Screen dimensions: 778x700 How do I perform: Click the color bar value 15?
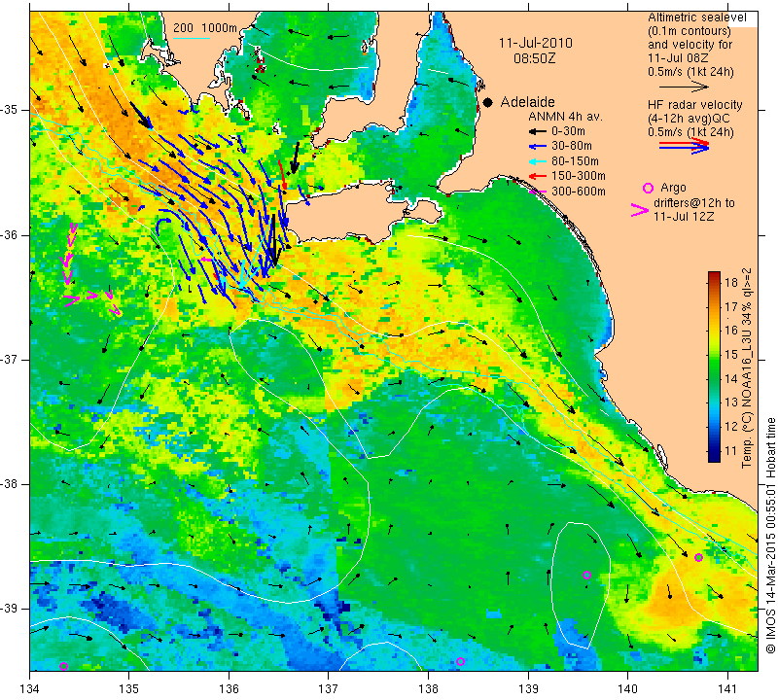click(x=731, y=355)
